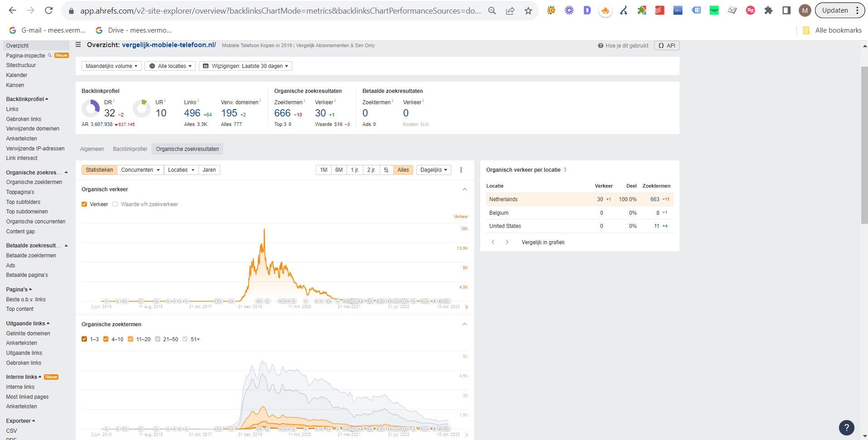Click the browser back arrow

tap(12, 10)
